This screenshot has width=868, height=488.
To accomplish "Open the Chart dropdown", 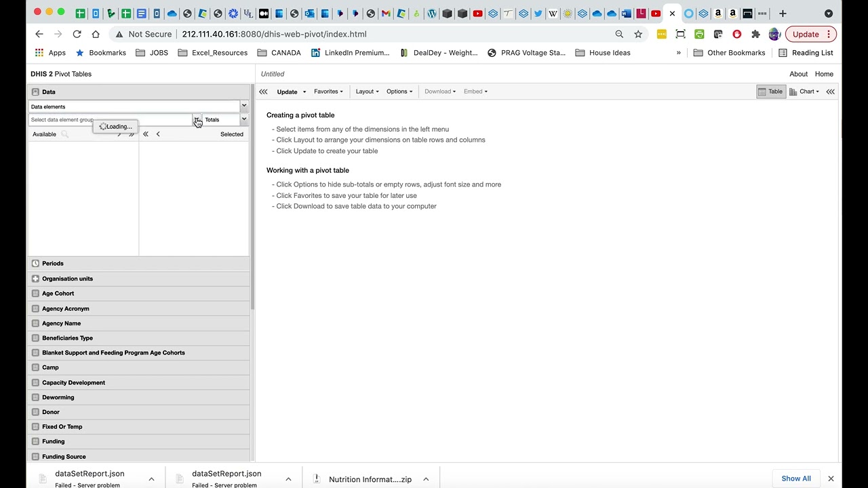I will coord(804,91).
